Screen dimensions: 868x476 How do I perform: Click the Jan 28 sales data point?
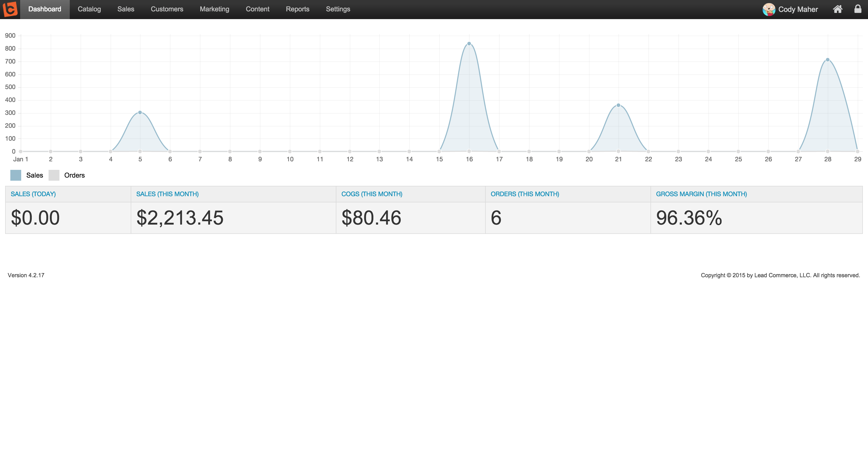click(827, 60)
